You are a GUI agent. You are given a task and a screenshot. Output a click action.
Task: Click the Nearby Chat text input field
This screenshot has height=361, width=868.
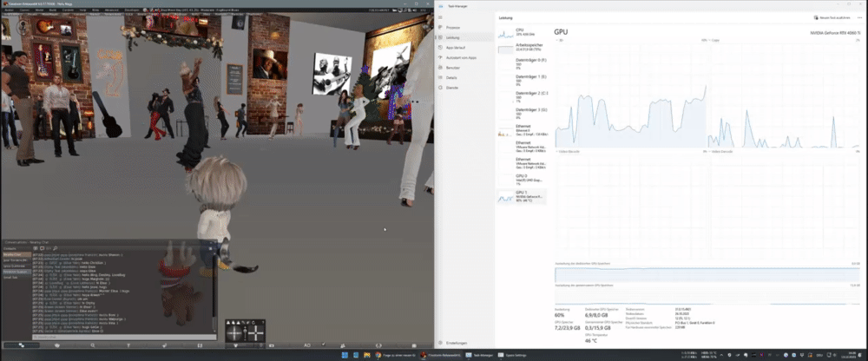coord(124,337)
